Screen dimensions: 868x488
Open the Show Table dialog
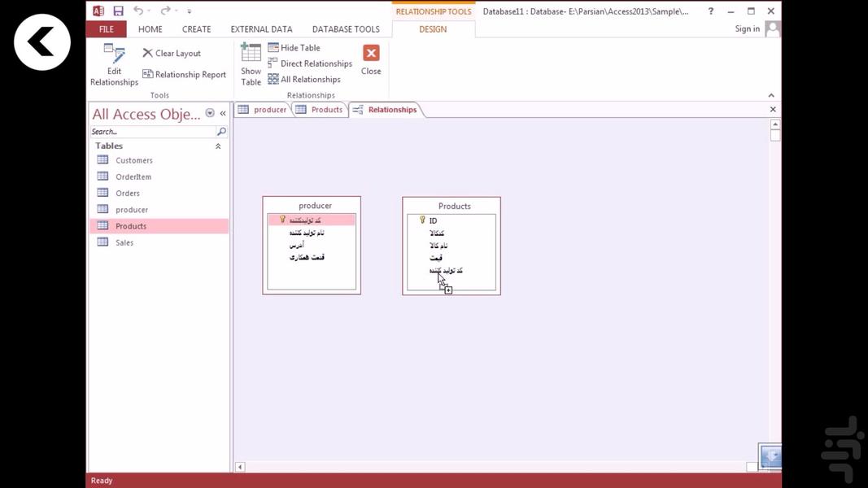[250, 63]
